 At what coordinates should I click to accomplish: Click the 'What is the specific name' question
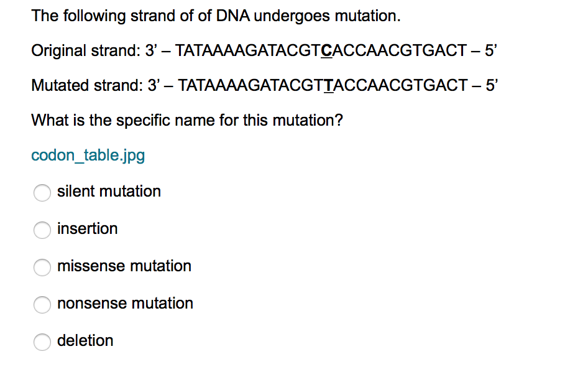pyautogui.click(x=187, y=121)
